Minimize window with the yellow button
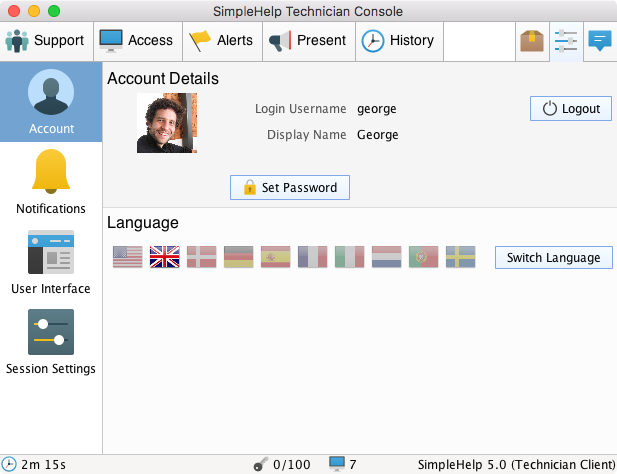Image resolution: width=617 pixels, height=474 pixels. point(34,11)
